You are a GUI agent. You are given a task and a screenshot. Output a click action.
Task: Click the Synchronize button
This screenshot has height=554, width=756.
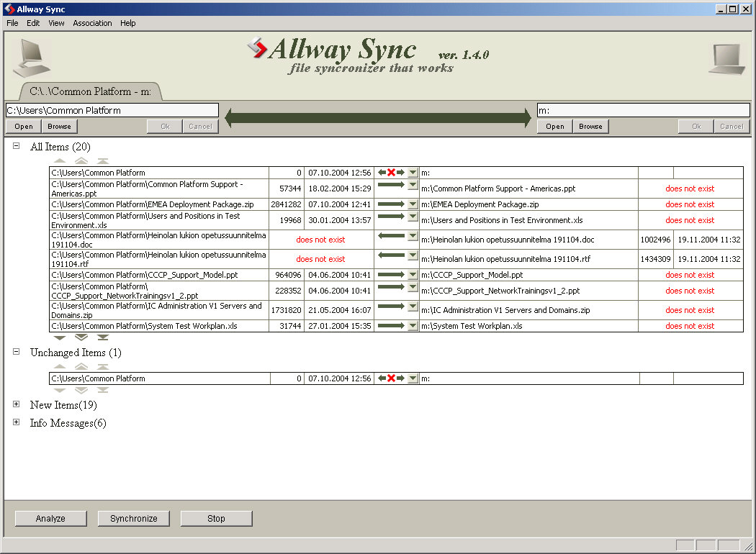tap(133, 518)
